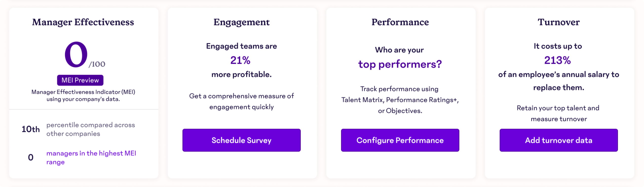Open managers in the highest MEI range link
Viewport: 644px width, 187px height.
91,158
